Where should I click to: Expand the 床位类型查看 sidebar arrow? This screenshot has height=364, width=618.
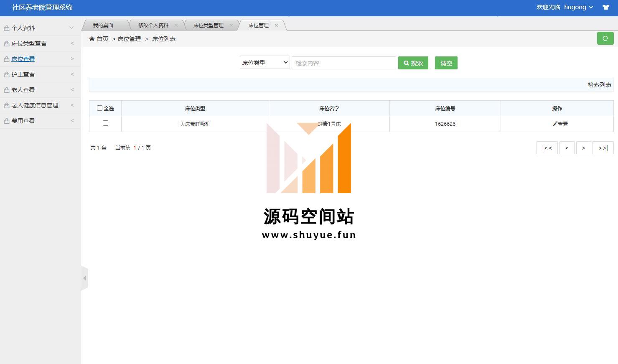pos(72,43)
